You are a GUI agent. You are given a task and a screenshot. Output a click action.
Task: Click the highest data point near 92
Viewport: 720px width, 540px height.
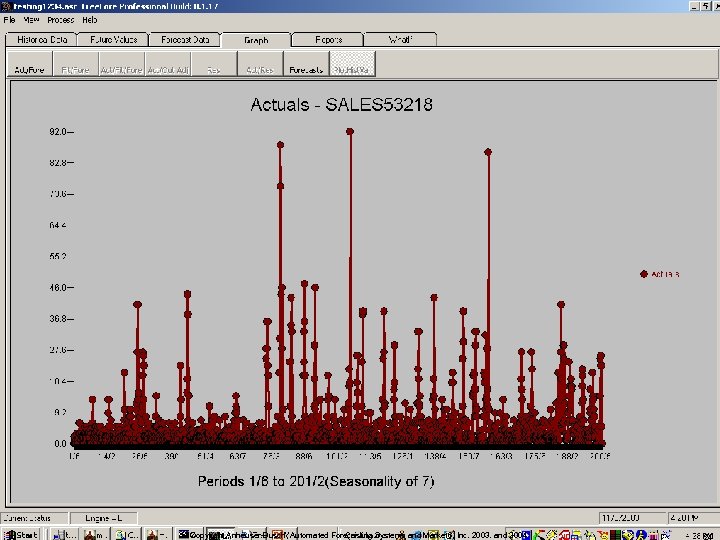[x=350, y=131]
